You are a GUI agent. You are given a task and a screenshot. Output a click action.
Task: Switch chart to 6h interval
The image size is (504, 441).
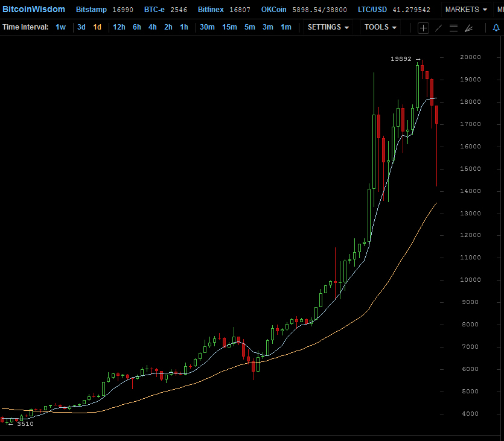[137, 27]
